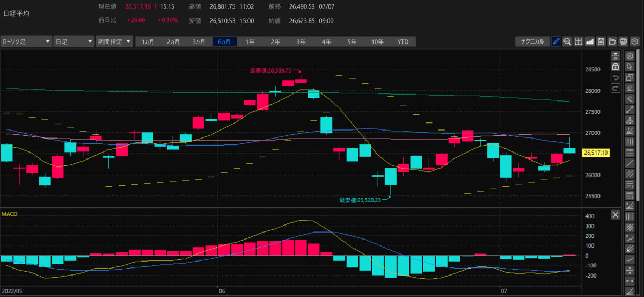Select the 10年 period tab
The image size is (644, 297).
point(377,41)
